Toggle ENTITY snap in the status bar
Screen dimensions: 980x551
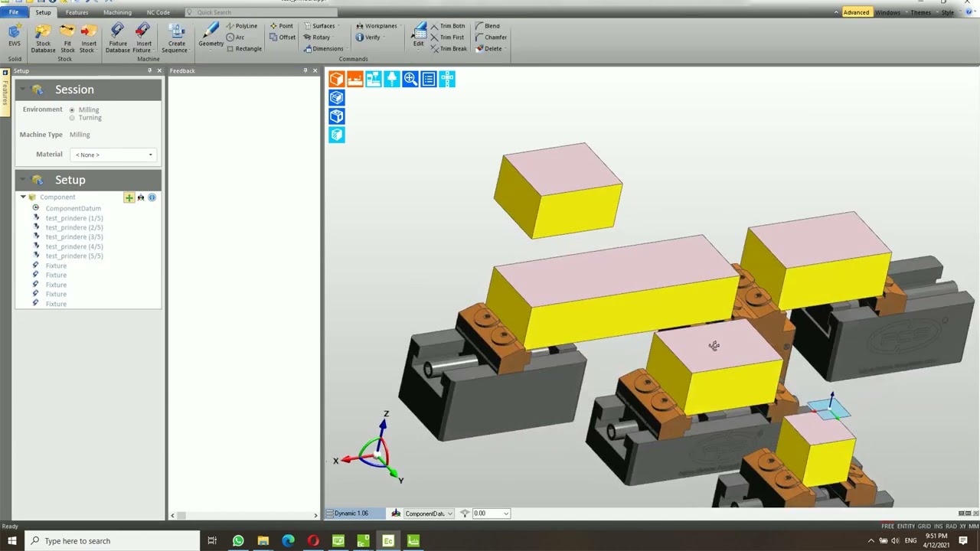click(906, 526)
